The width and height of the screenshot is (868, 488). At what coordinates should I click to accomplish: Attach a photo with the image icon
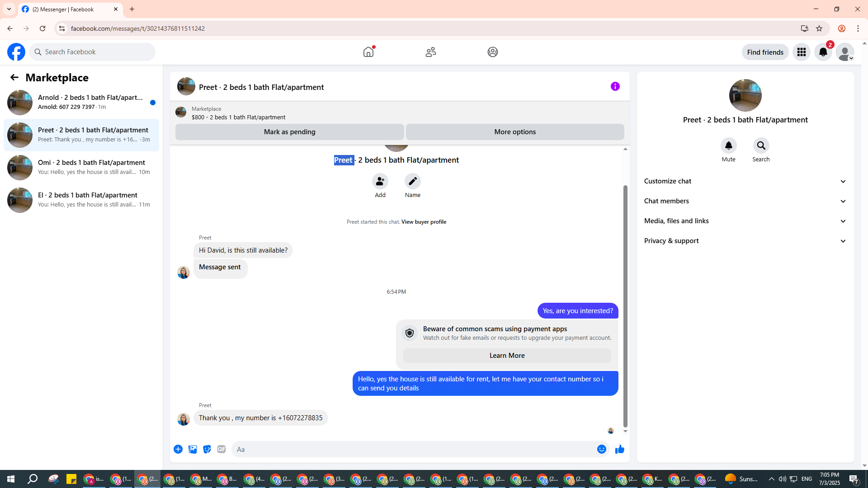193,449
